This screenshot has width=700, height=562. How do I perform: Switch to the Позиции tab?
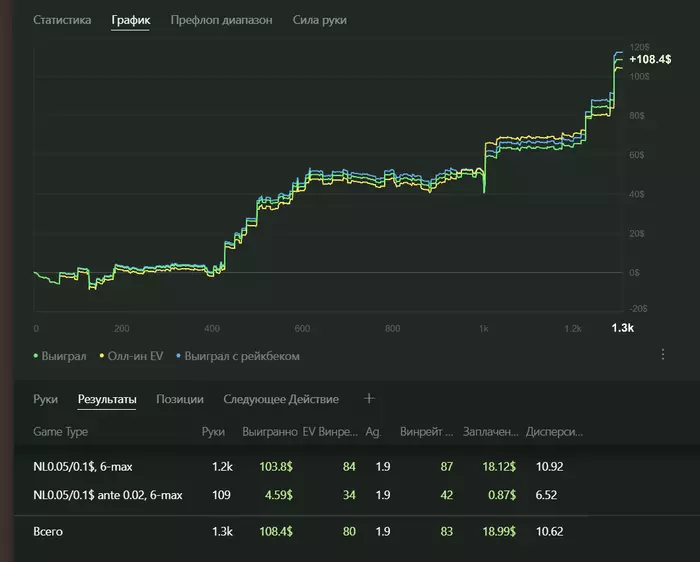pyautogui.click(x=180, y=399)
